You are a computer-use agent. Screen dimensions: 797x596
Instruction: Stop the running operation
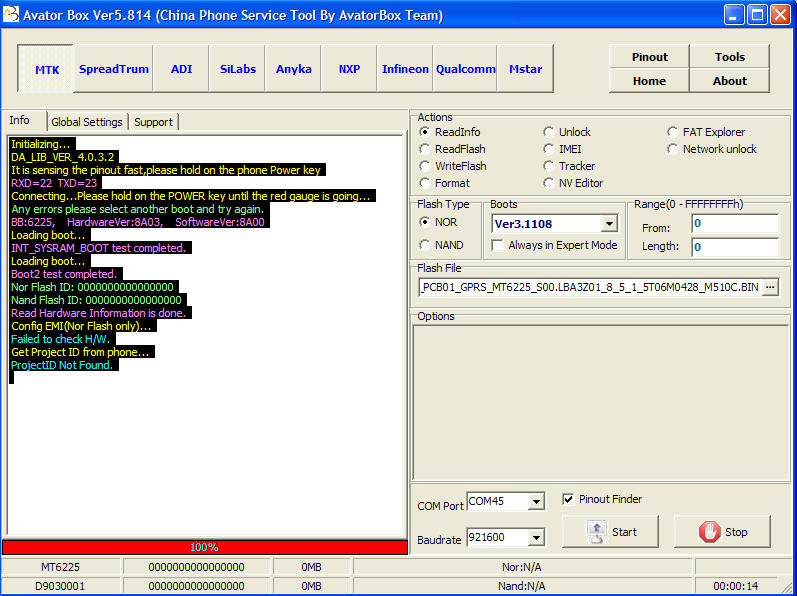click(722, 531)
